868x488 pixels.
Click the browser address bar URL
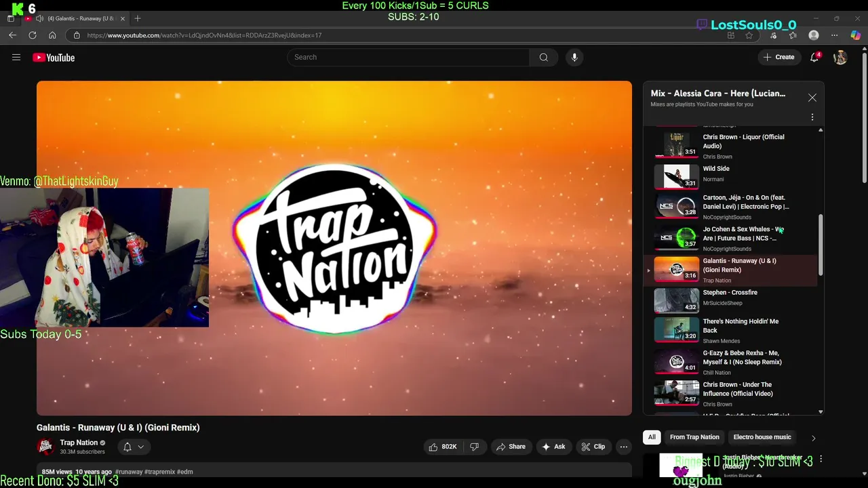204,35
